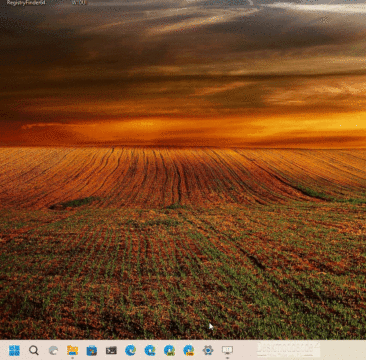Click the monitor-shaped taskbar app icon

pyautogui.click(x=227, y=350)
